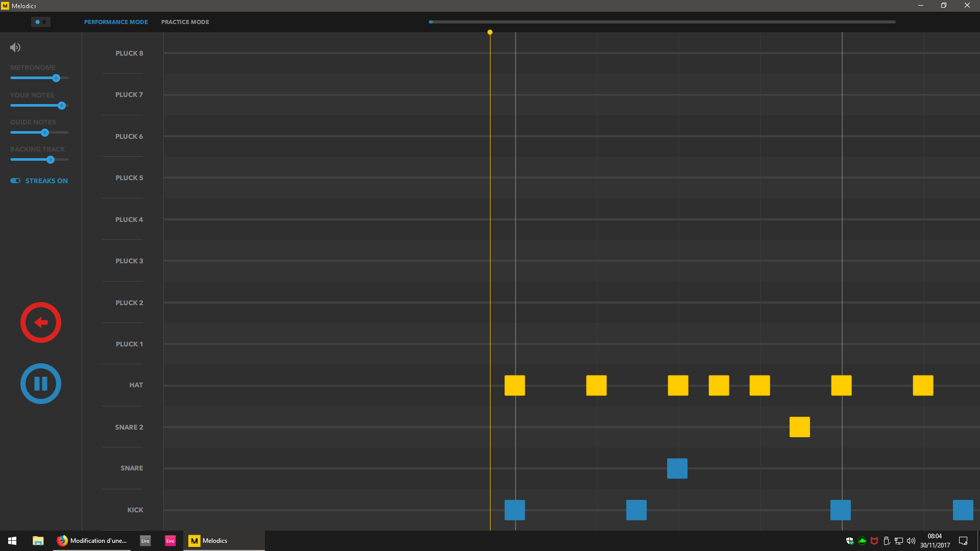Select the Performance Mode tab
Screen dimensions: 980x551
click(x=116, y=22)
